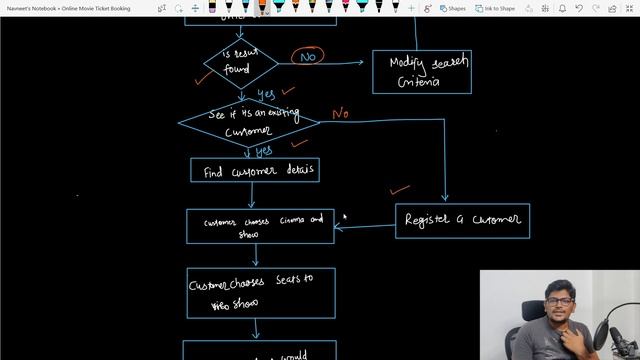Open the Shapes gallery

coord(453,8)
